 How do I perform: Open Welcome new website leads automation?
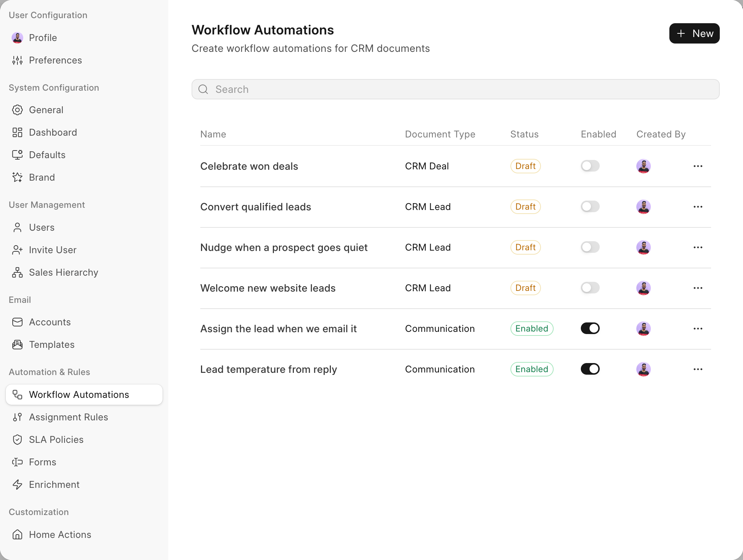[x=268, y=288]
